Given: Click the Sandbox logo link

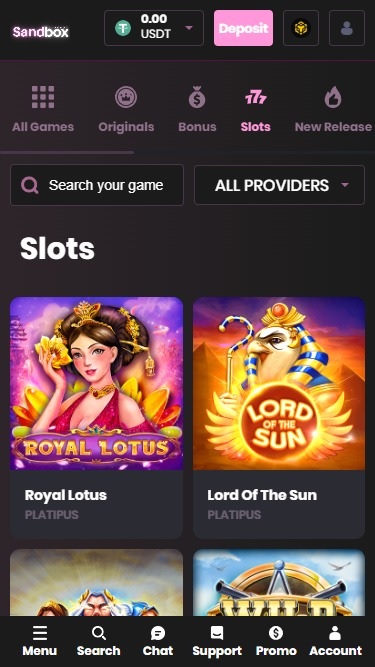Looking at the screenshot, I should [41, 32].
